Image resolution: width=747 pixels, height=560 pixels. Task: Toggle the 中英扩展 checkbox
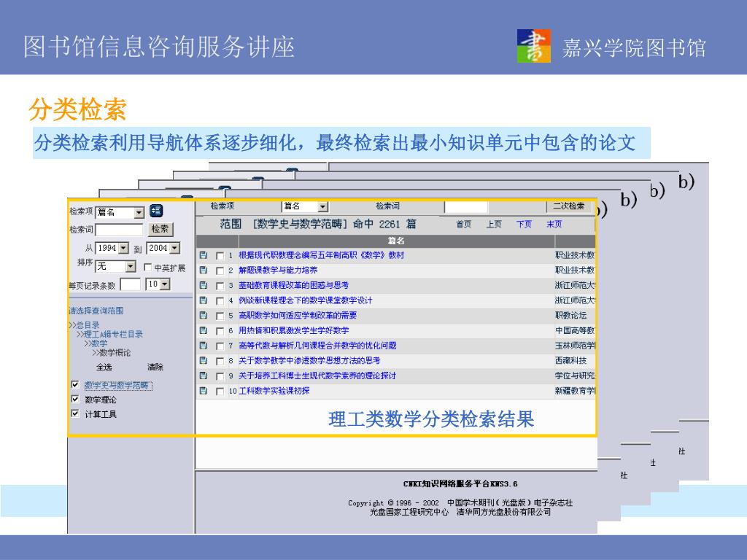[147, 267]
